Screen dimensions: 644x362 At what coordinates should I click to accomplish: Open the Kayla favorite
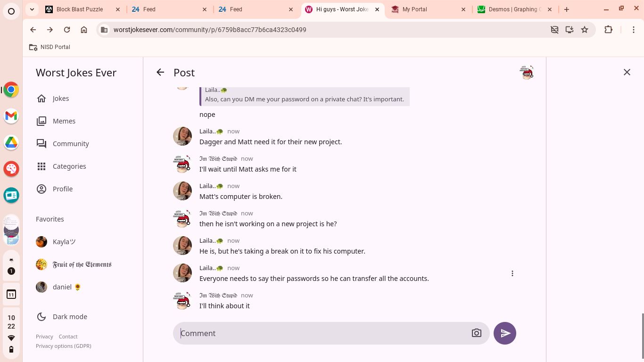64,242
